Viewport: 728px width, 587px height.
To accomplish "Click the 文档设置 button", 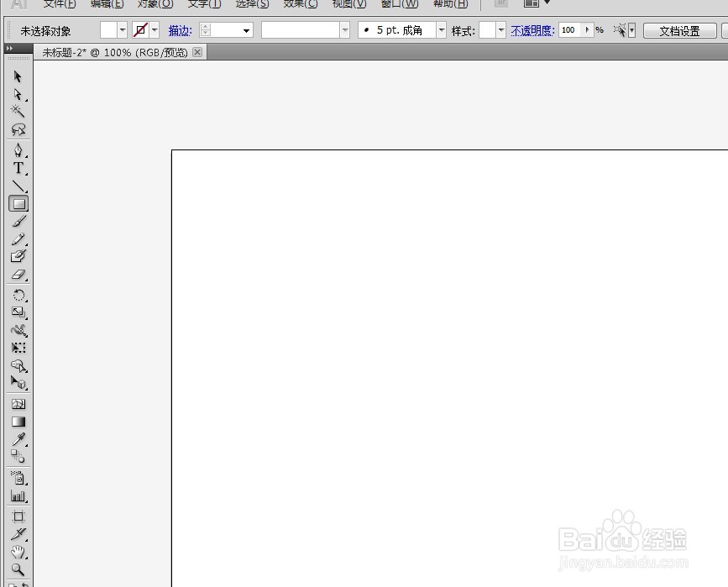I will coord(679,31).
